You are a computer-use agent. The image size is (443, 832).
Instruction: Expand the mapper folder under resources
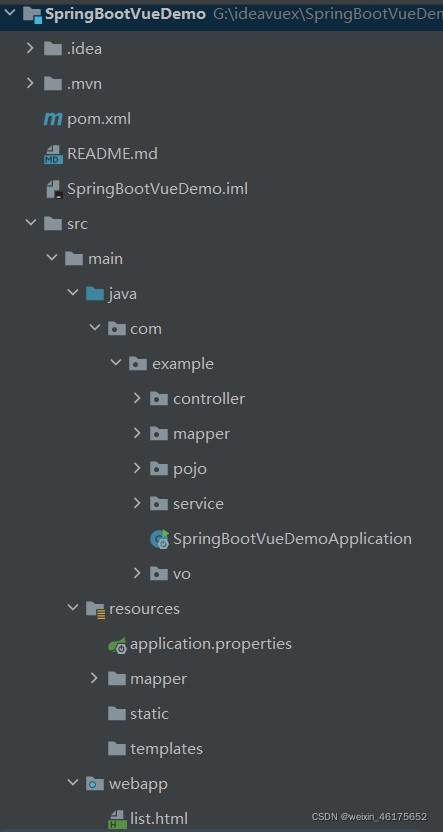click(x=94, y=678)
